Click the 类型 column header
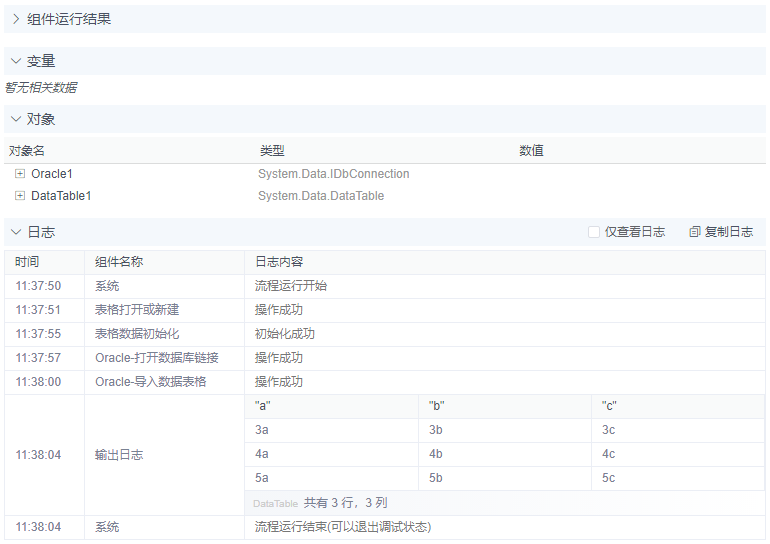Screen dimensions: 770x544 [272, 151]
